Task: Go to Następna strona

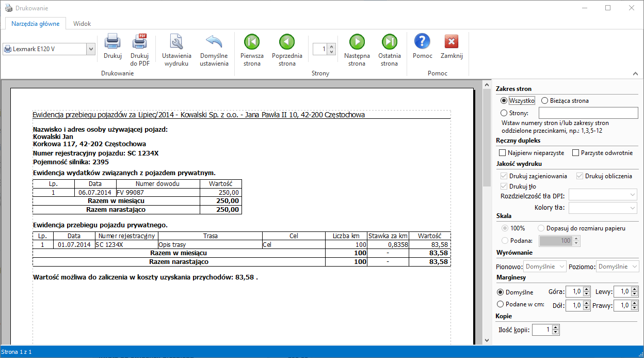Action: pos(357,42)
